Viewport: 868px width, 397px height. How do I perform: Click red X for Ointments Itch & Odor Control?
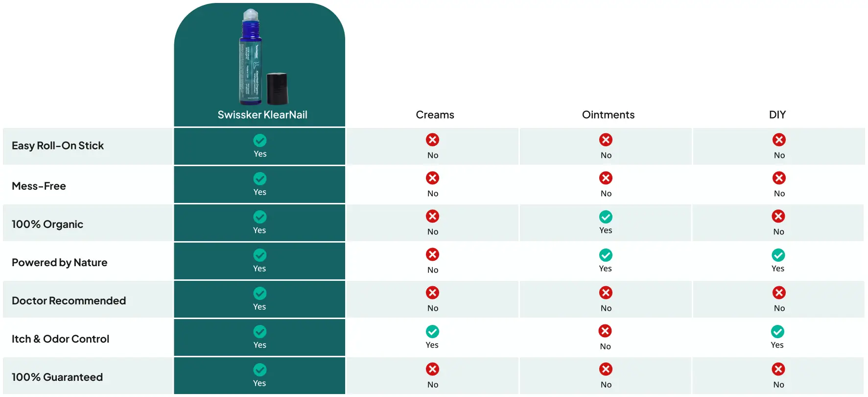[605, 331]
